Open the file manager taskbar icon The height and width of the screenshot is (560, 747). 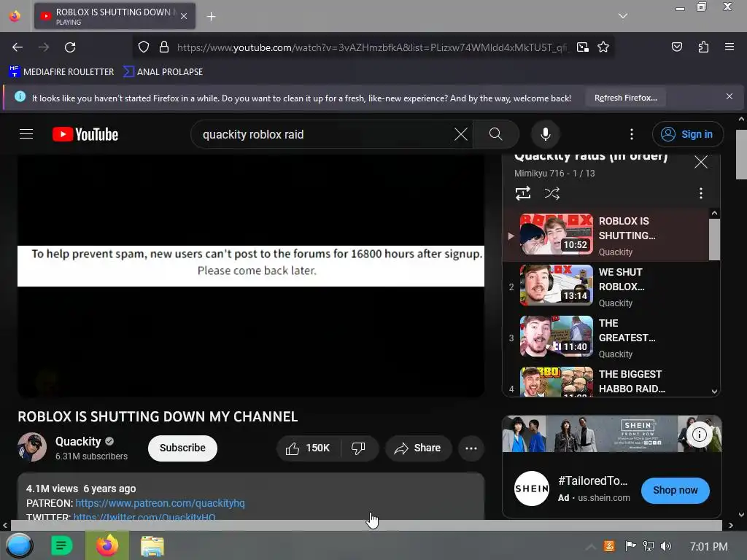152,546
